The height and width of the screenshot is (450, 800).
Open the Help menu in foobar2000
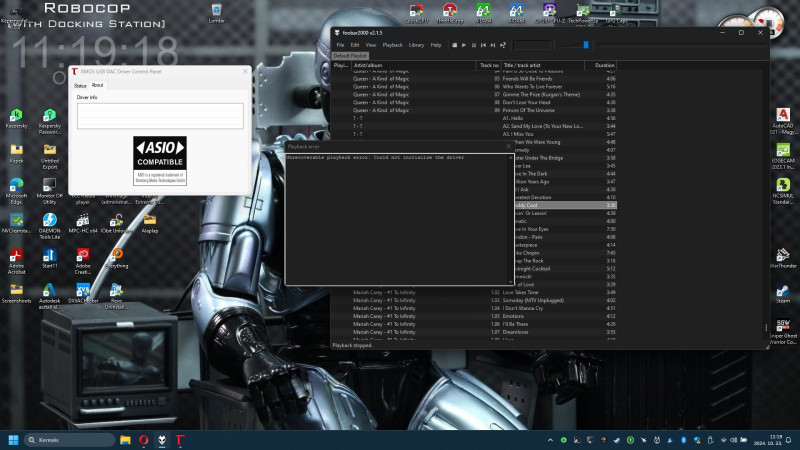click(x=436, y=45)
